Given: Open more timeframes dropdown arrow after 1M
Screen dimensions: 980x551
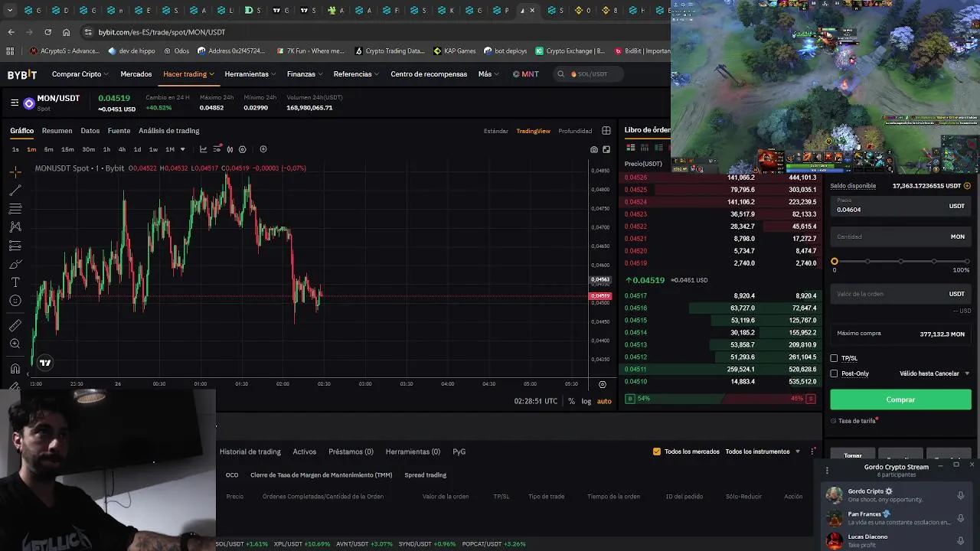Looking at the screenshot, I should pos(182,149).
